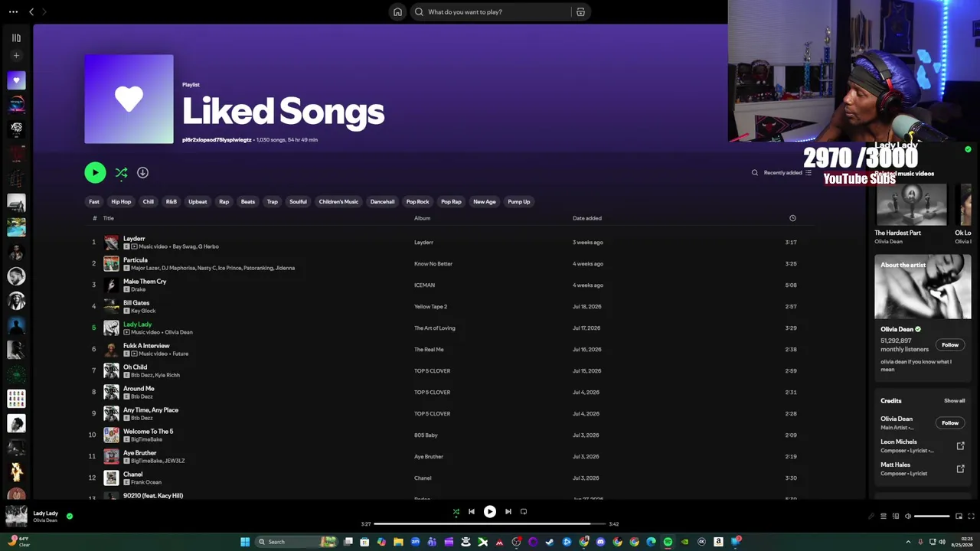Open 'The Art of Loving' album link
980x551 pixels.
435,328
